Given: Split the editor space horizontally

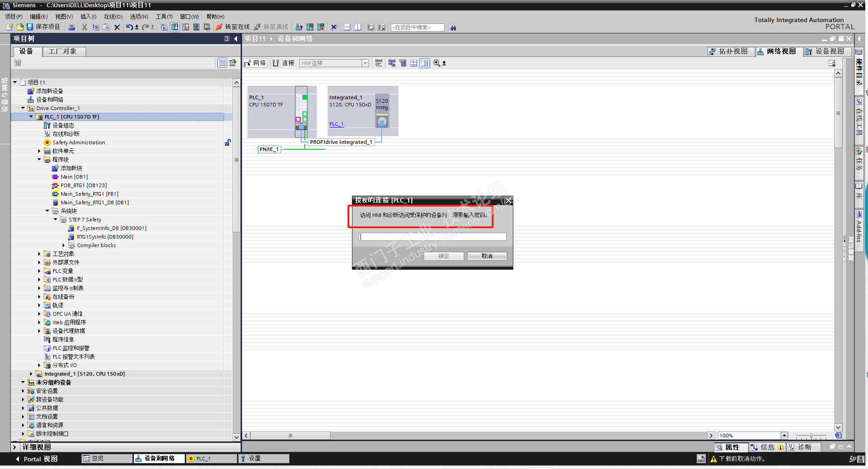Looking at the screenshot, I should 347,27.
